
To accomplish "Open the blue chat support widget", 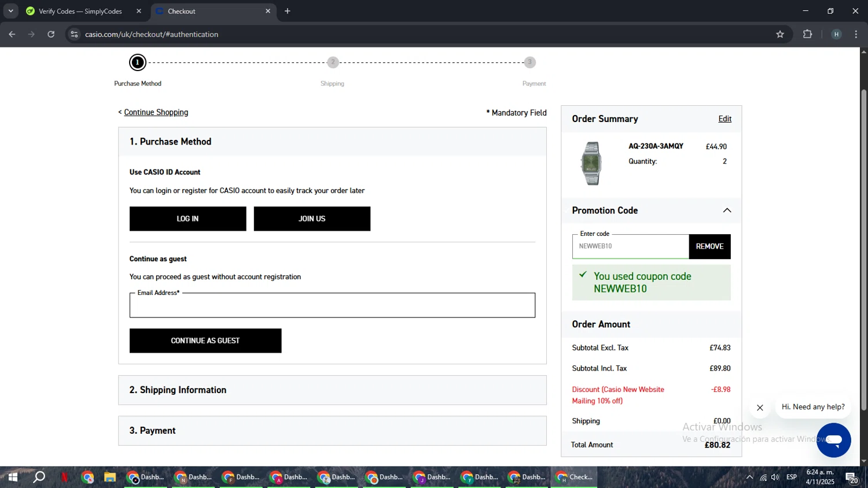I will 834,440.
